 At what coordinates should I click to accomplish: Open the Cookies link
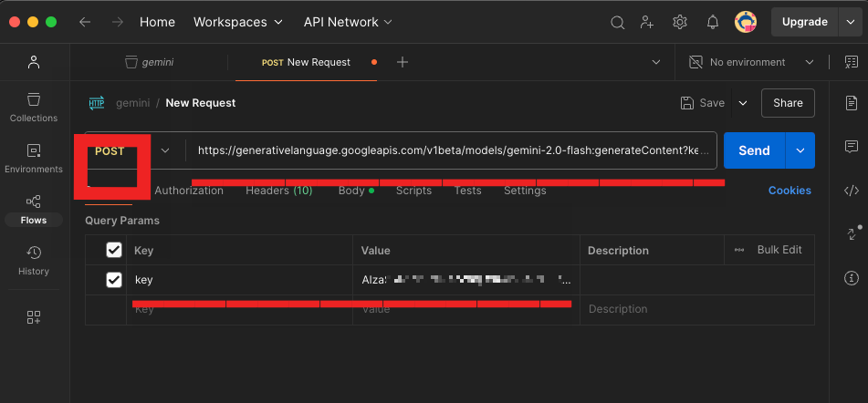(790, 191)
